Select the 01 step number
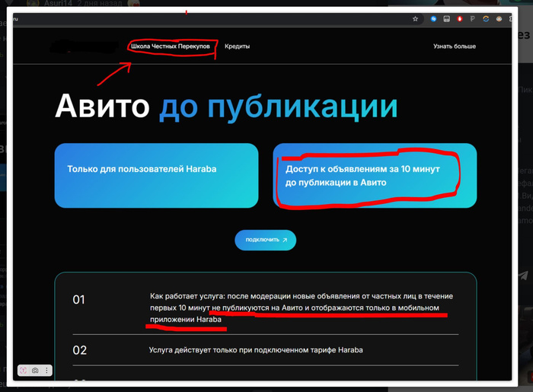This screenshot has height=392, width=533. [x=79, y=300]
